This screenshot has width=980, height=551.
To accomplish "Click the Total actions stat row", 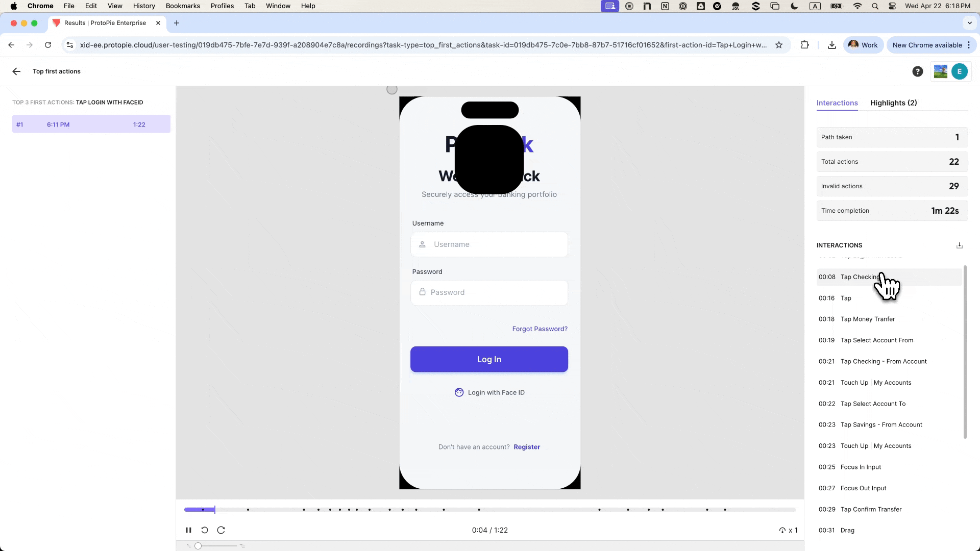I will coord(892,162).
